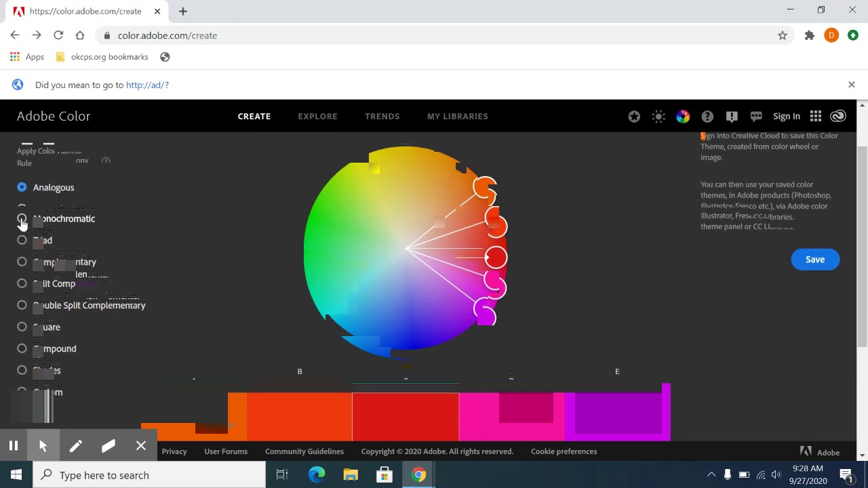Image resolution: width=868 pixels, height=488 pixels.
Task: Select the Square harmony rule
Action: pos(22,327)
